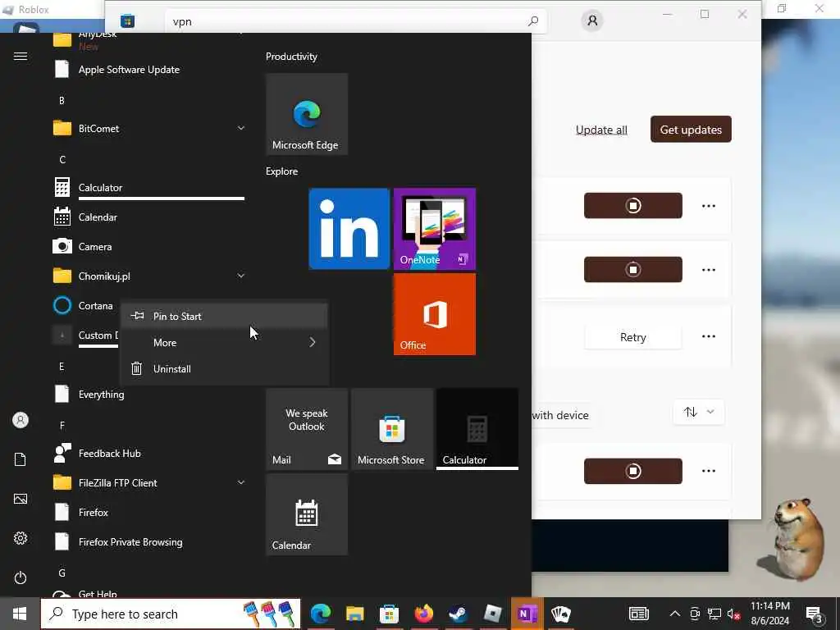Open Pictures from Start sidebar
The image size is (840, 630).
[x=21, y=499]
